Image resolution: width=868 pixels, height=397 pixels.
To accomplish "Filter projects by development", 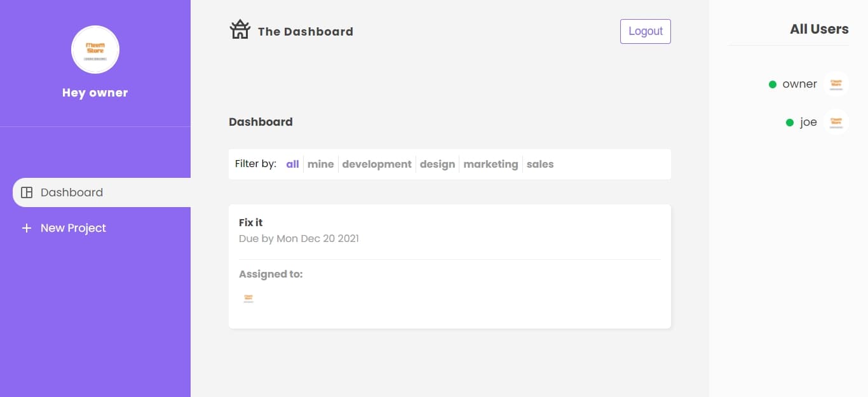I will point(377,164).
